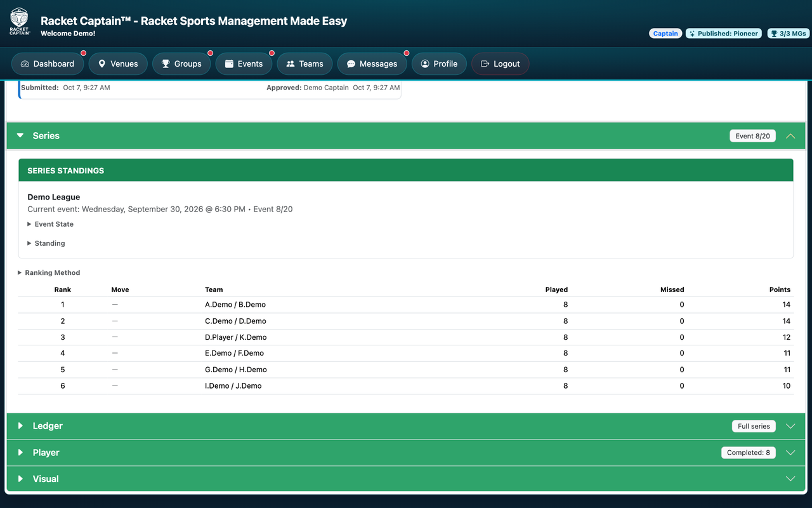Expand the Player section
Viewport: 812px width, 508px height.
click(406, 453)
